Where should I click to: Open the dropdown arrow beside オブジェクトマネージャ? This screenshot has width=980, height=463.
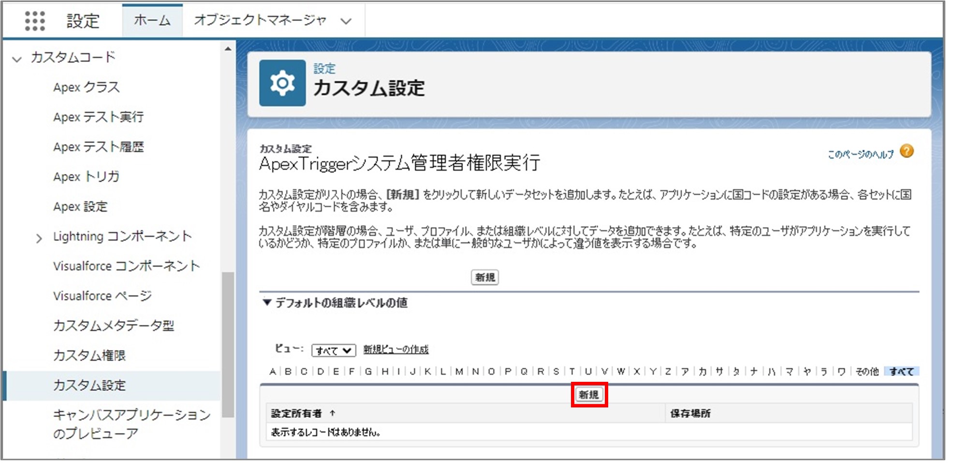tap(346, 21)
